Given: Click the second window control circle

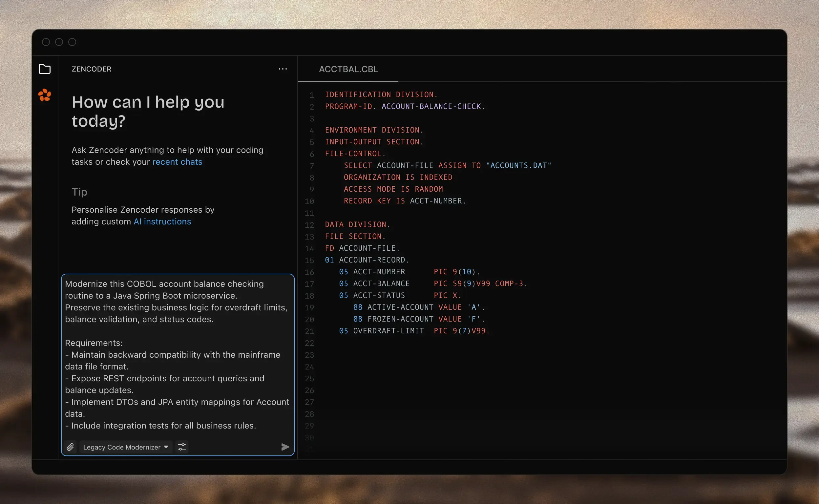Looking at the screenshot, I should click(x=59, y=42).
